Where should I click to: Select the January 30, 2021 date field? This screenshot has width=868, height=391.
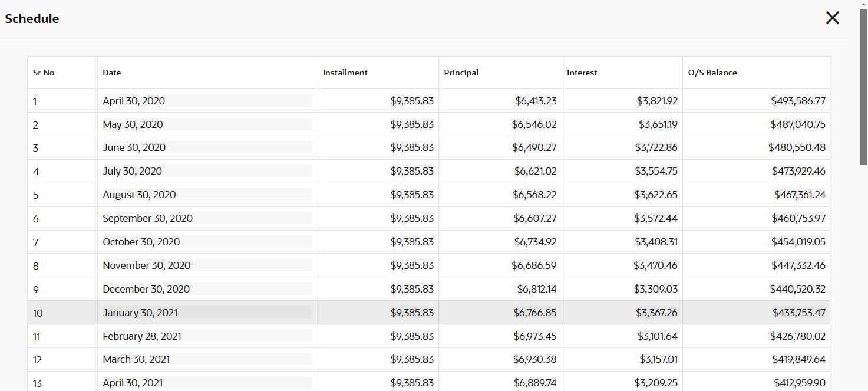click(x=207, y=313)
